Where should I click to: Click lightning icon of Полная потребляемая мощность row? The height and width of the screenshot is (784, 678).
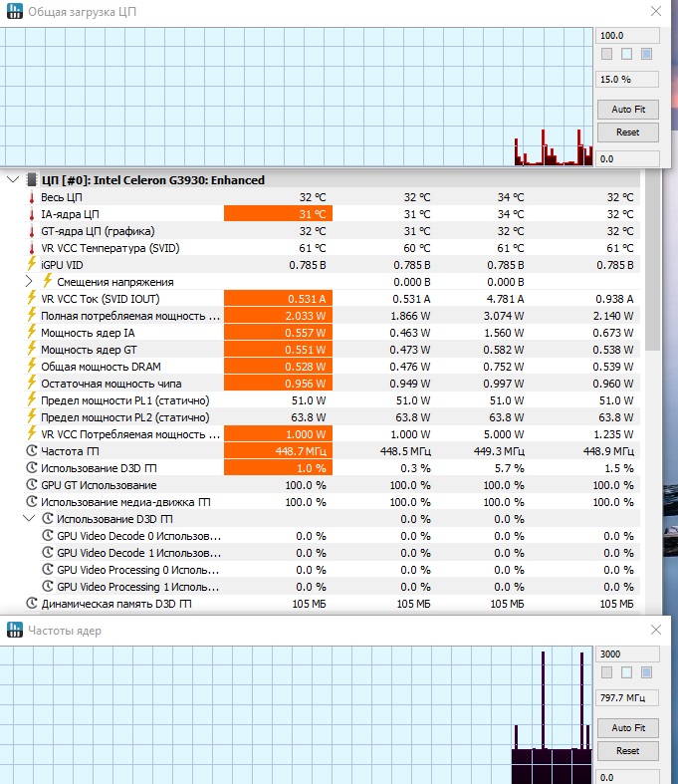pos(32,315)
